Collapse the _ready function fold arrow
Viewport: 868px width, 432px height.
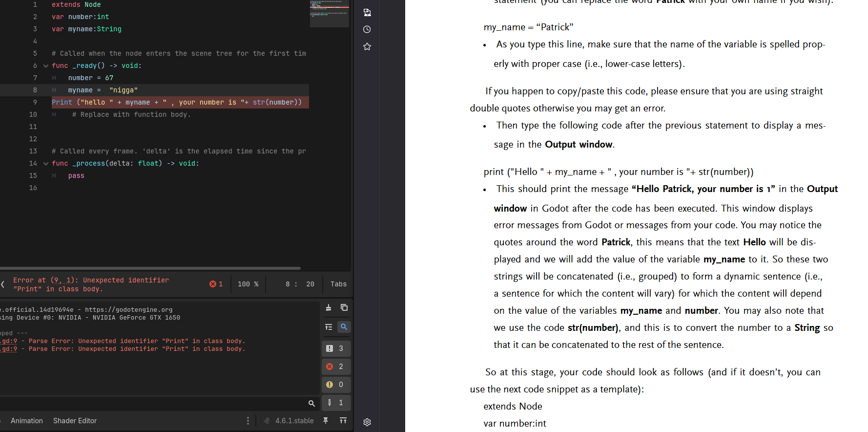click(46, 66)
